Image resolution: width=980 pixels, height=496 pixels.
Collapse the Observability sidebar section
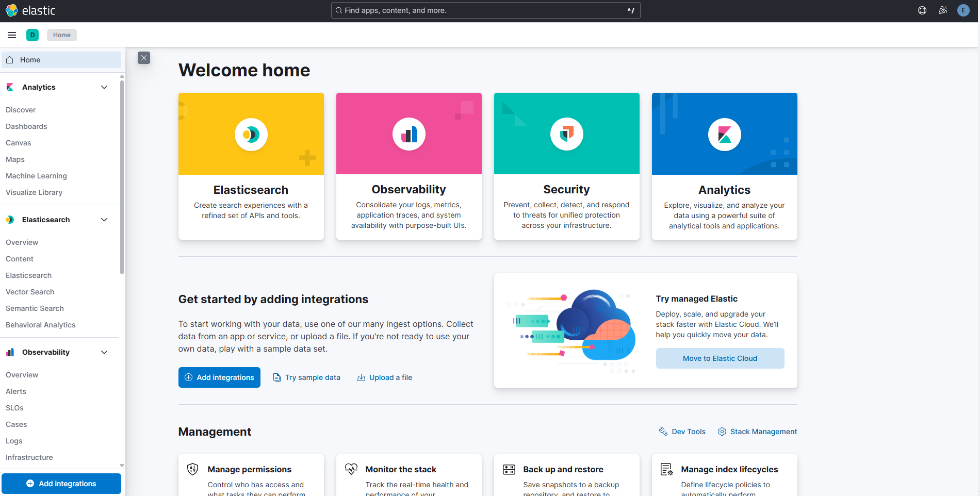click(x=104, y=352)
